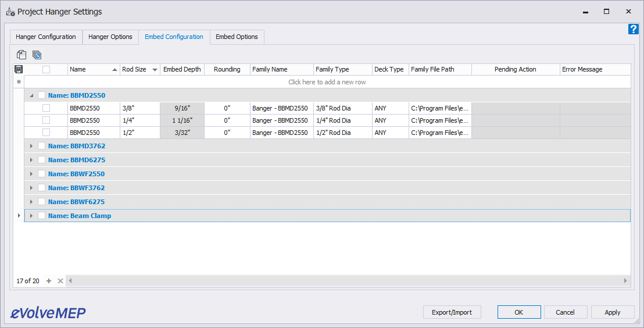Check the Name: BBMD3762 group checkbox
This screenshot has width=644, height=328.
41,146
